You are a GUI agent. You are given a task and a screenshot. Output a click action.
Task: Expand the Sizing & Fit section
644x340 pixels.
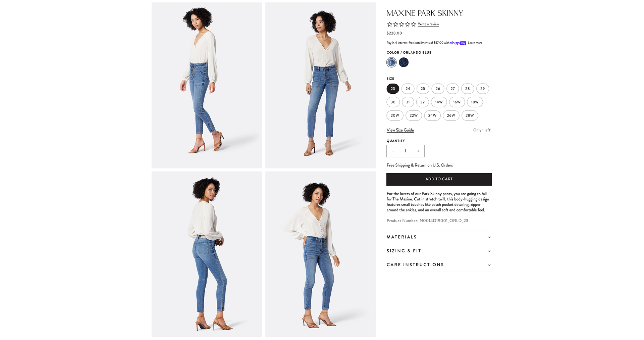[x=439, y=251]
